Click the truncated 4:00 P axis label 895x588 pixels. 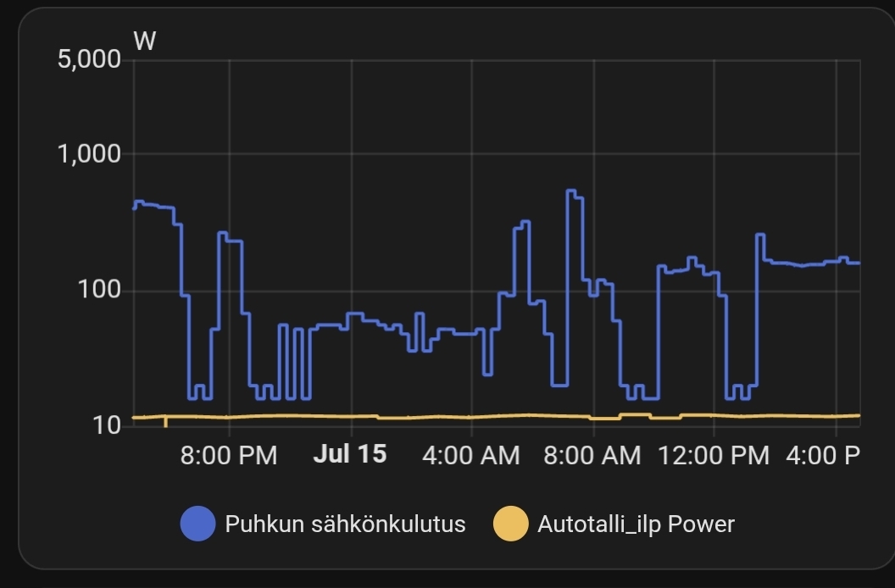(822, 456)
